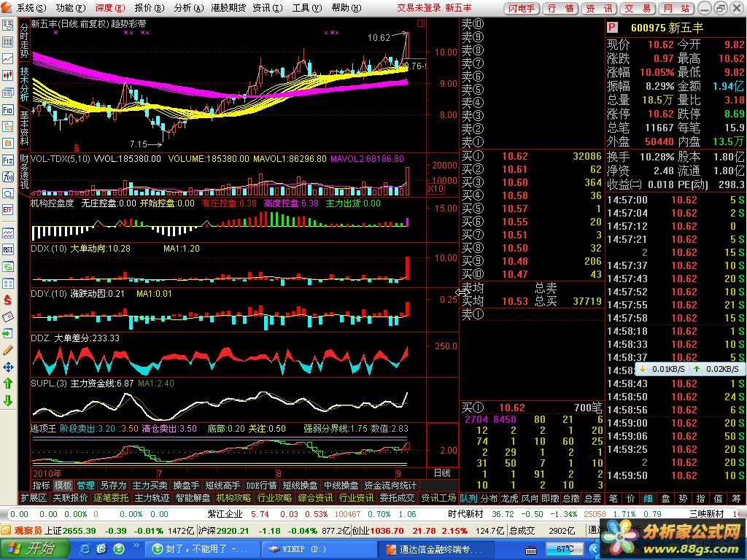The image size is (747, 560).
Task: Switch to the 财务透视 vertical tab
Action: 24,172
